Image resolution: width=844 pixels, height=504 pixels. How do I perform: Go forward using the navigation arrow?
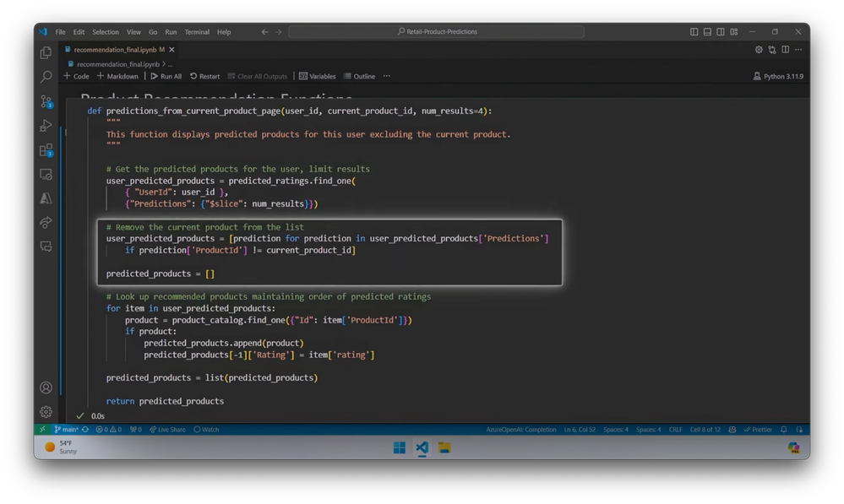(x=278, y=32)
